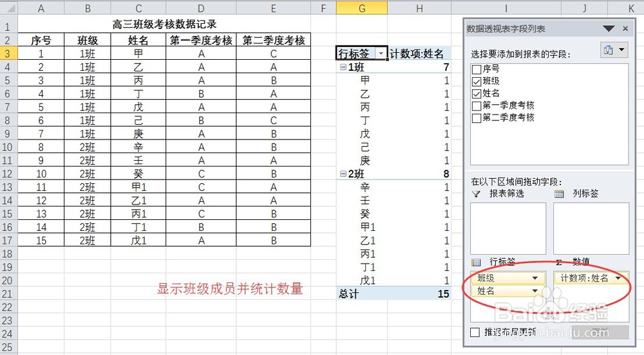This screenshot has height=355, width=644.
Task: Open the 行标签 filter dropdown in pivot table
Action: 381,54
